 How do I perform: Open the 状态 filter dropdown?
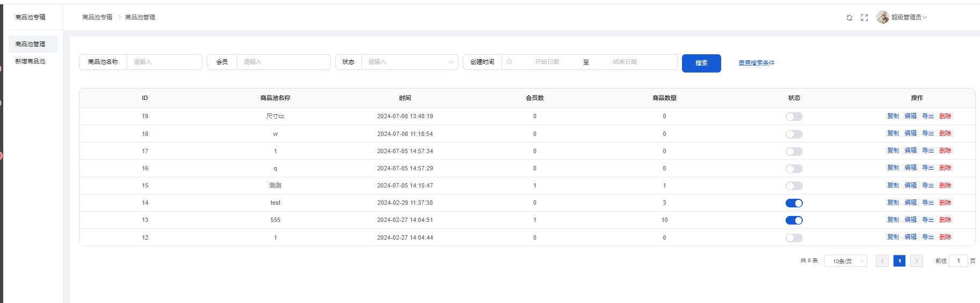[409, 62]
